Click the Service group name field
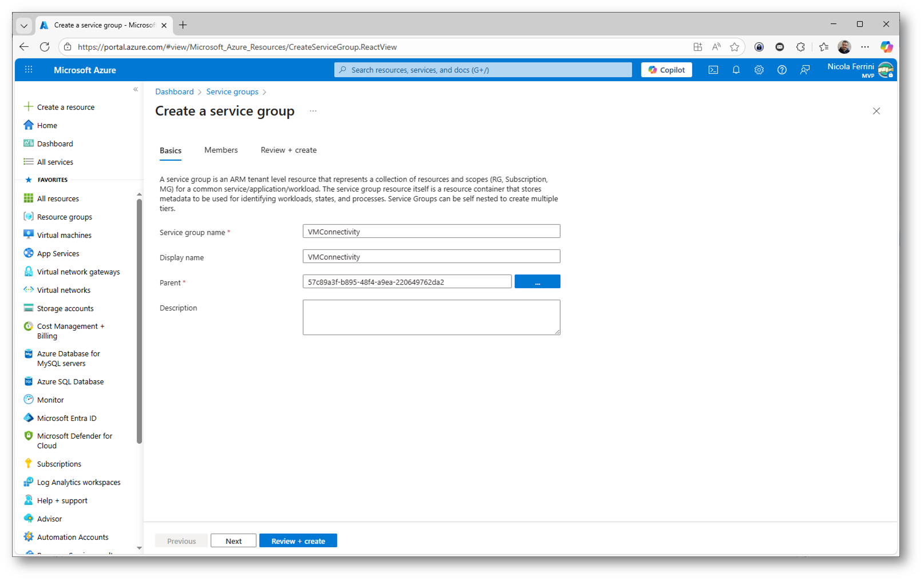This screenshot has width=924, height=581. click(x=431, y=232)
